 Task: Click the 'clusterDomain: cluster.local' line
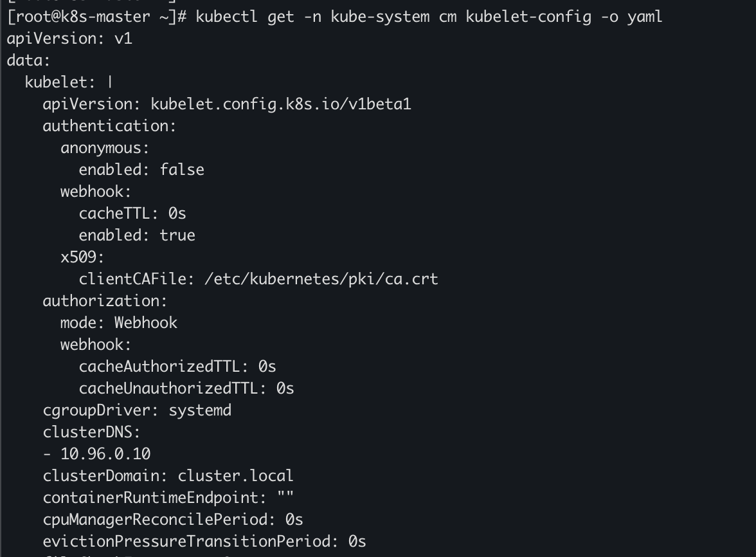click(x=168, y=476)
